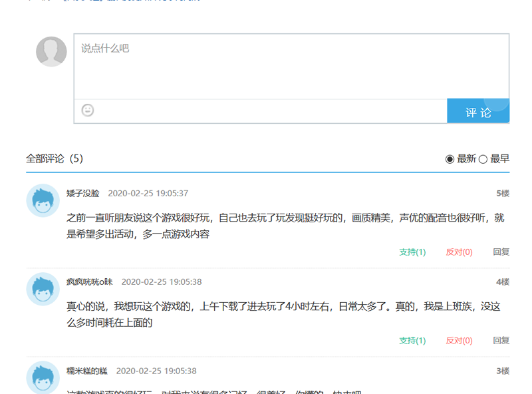
Task: Click 支持(1) on the 5楼 comment
Action: pos(412,252)
